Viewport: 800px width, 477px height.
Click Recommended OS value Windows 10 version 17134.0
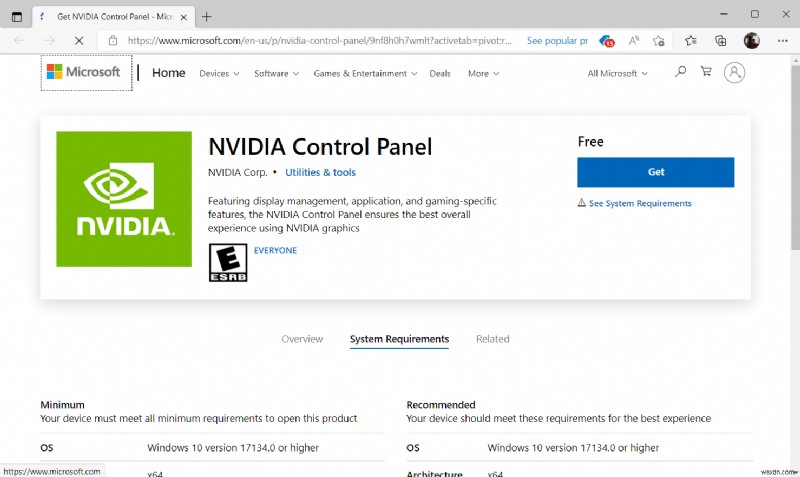(573, 448)
